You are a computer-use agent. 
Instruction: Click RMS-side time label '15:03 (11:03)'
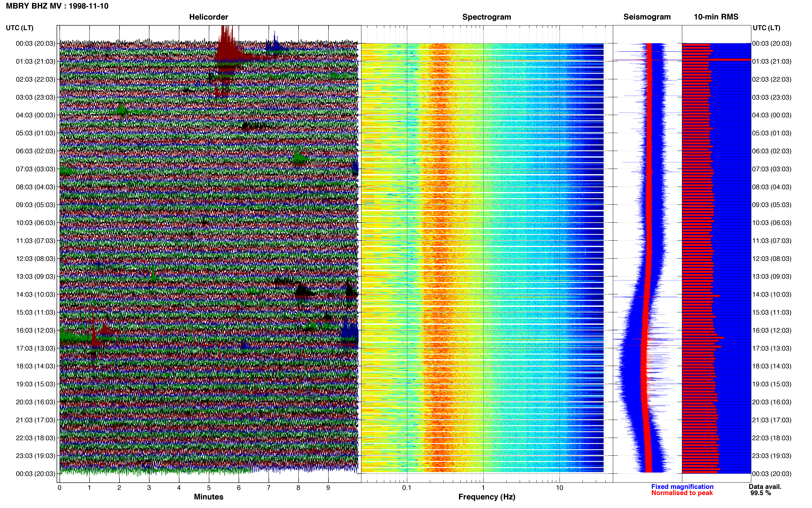point(772,313)
